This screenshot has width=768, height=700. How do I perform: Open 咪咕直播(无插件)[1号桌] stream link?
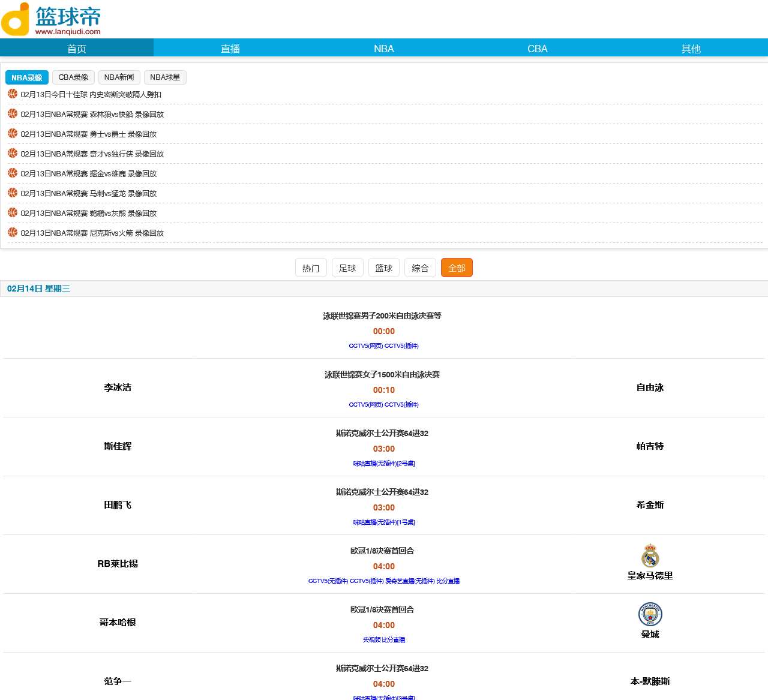pos(384,522)
